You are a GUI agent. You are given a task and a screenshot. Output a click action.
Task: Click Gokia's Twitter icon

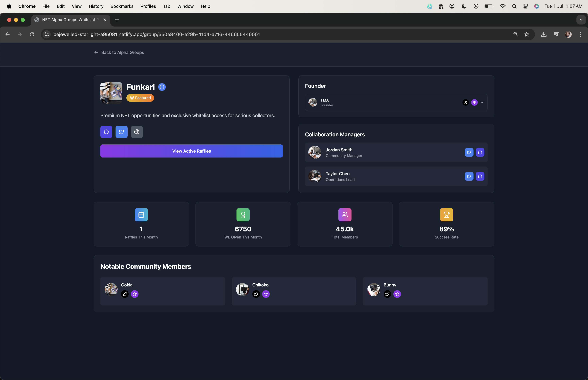pyautogui.click(x=125, y=294)
